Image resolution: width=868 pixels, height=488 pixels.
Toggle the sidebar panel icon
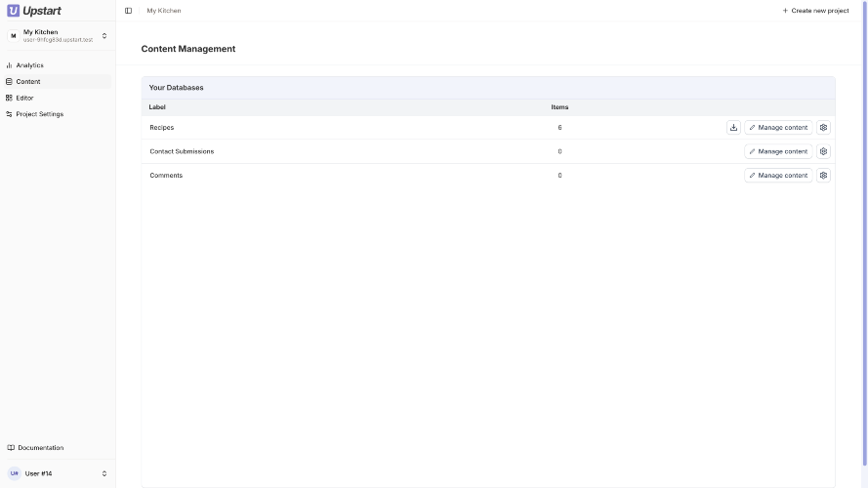click(x=128, y=11)
